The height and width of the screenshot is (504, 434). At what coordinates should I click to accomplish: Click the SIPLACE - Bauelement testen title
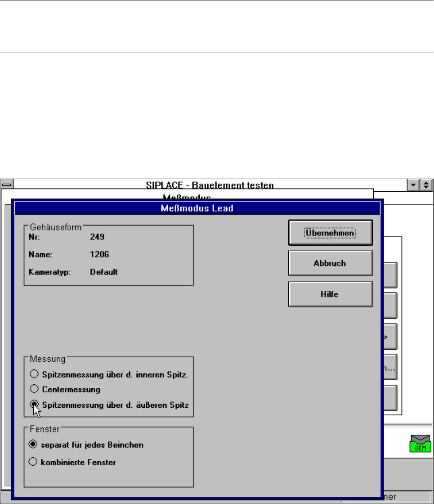pyautogui.click(x=210, y=185)
